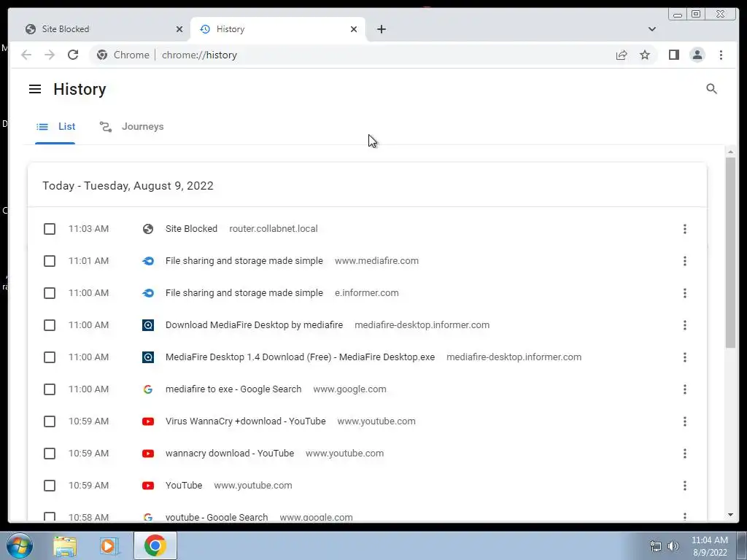Open Download MediaFire Desktop by mediafire link
Image resolution: width=747 pixels, height=560 pixels.
point(254,324)
